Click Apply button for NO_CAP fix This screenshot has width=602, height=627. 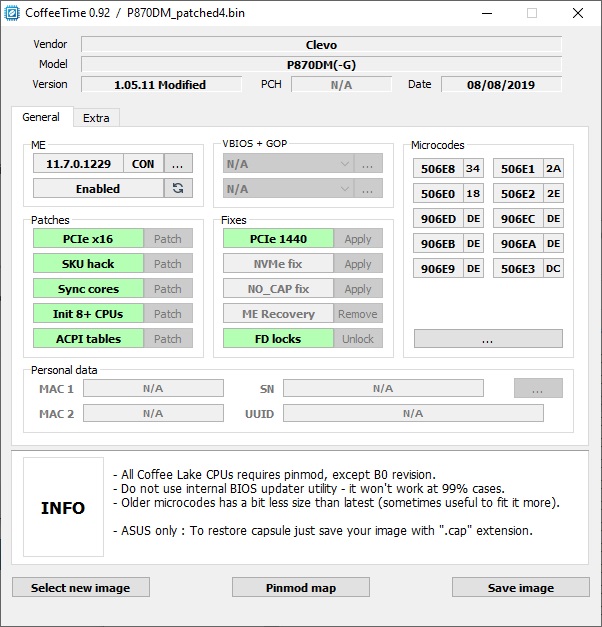[358, 288]
